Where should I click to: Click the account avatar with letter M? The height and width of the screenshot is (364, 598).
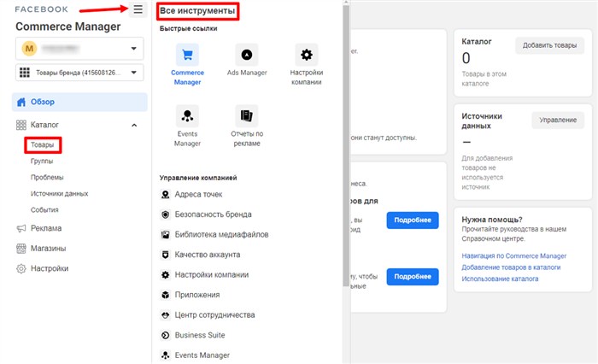tap(29, 49)
